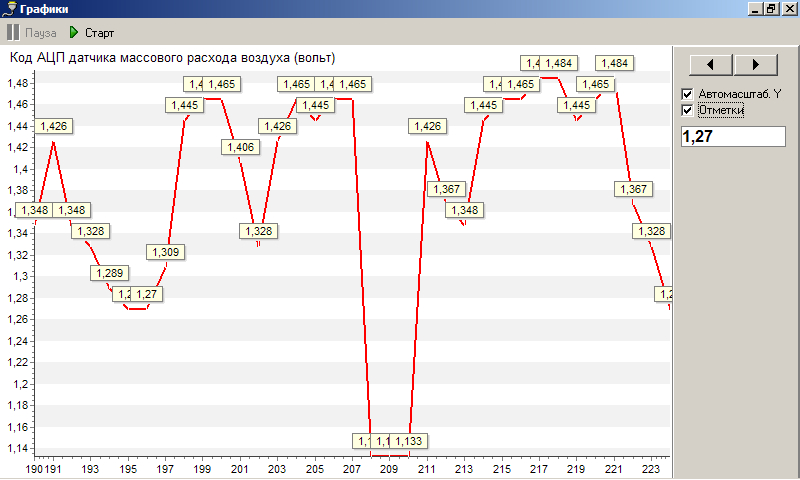Minimize the Графики window
The image size is (800, 480).
753,9
